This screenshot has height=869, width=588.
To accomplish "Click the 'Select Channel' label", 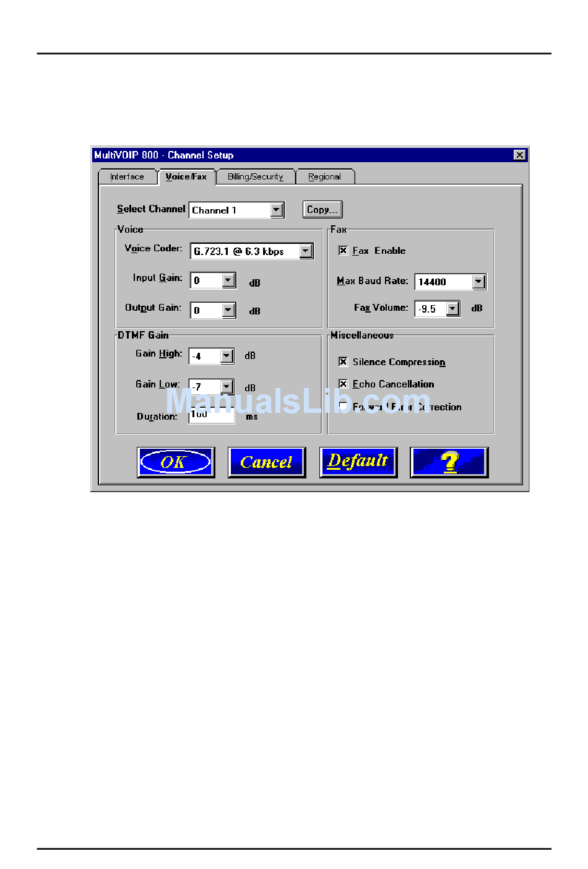I will (151, 209).
